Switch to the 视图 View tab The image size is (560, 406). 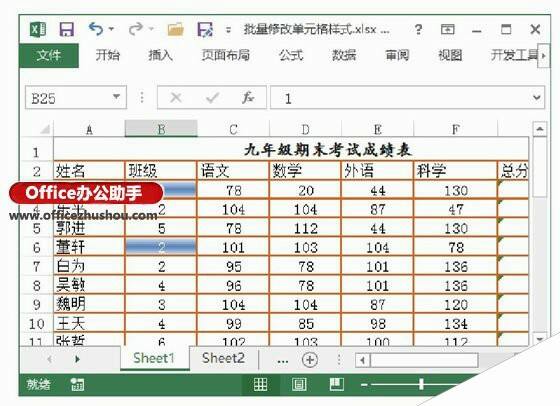[x=450, y=55]
